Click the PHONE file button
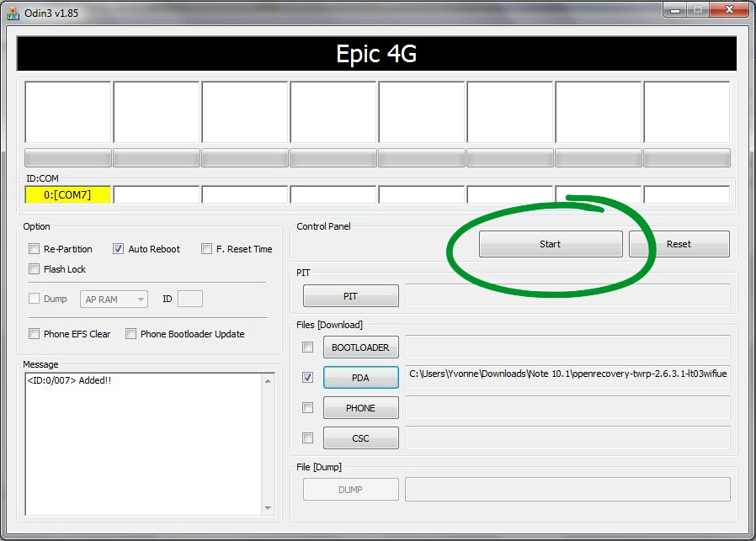 click(360, 408)
